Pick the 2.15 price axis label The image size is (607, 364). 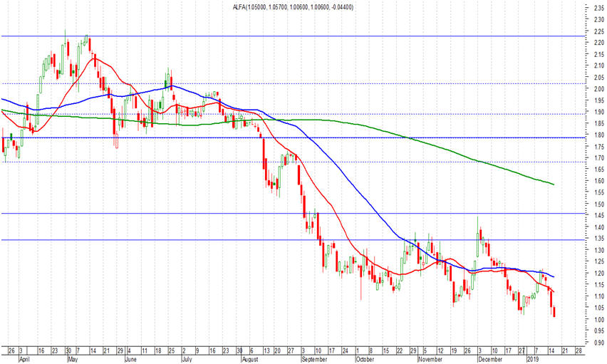point(599,54)
